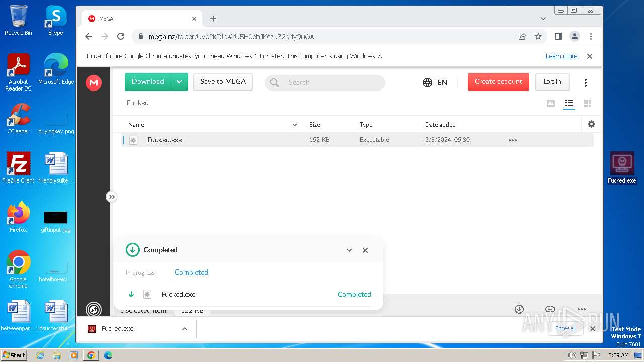Select FileZilla Client desktop icon

[18, 167]
